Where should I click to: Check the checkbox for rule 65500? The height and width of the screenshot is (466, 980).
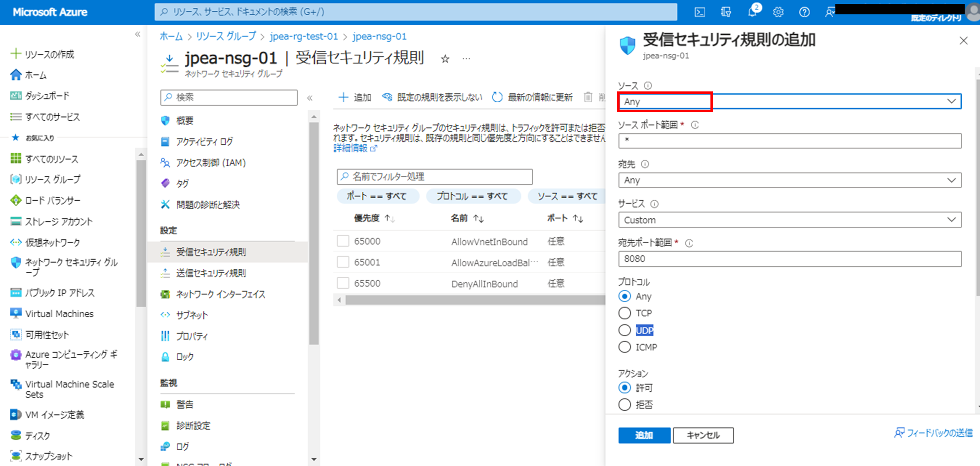(343, 283)
